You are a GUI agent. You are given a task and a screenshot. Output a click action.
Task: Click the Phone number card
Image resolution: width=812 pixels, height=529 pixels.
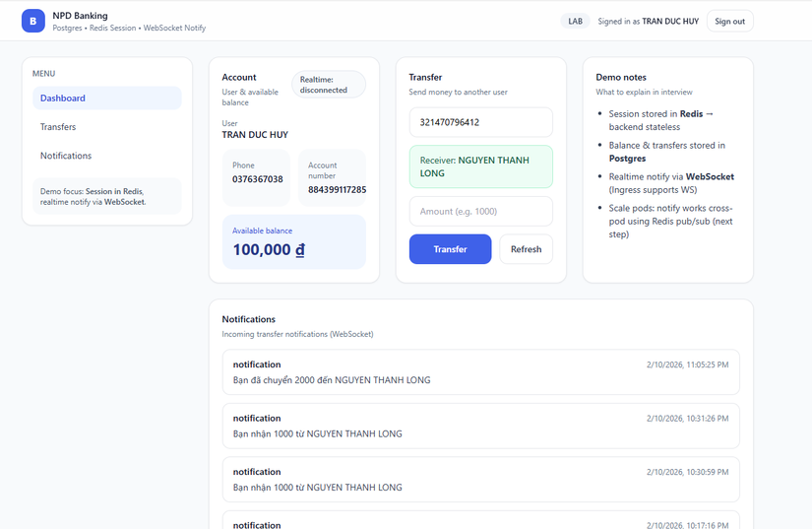pos(256,173)
